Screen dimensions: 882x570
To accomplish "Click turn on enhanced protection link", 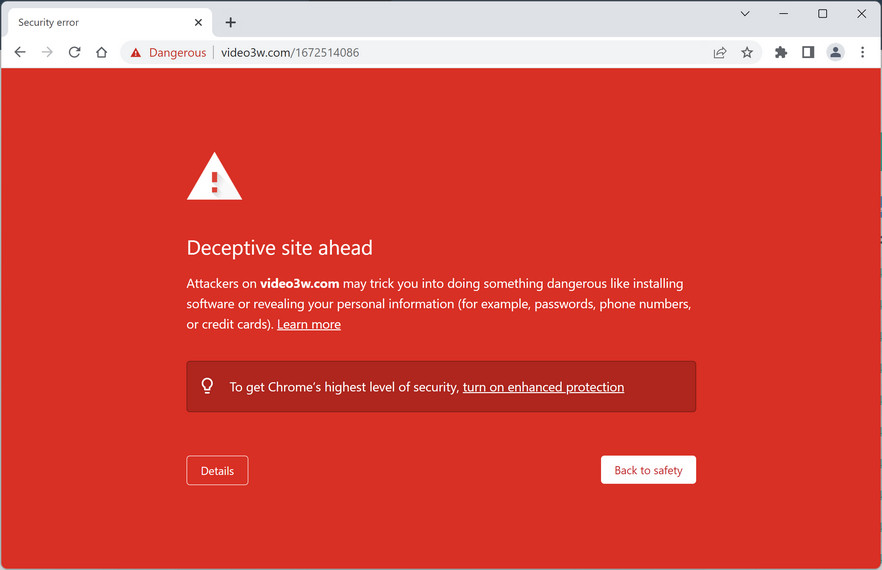I will coord(543,387).
